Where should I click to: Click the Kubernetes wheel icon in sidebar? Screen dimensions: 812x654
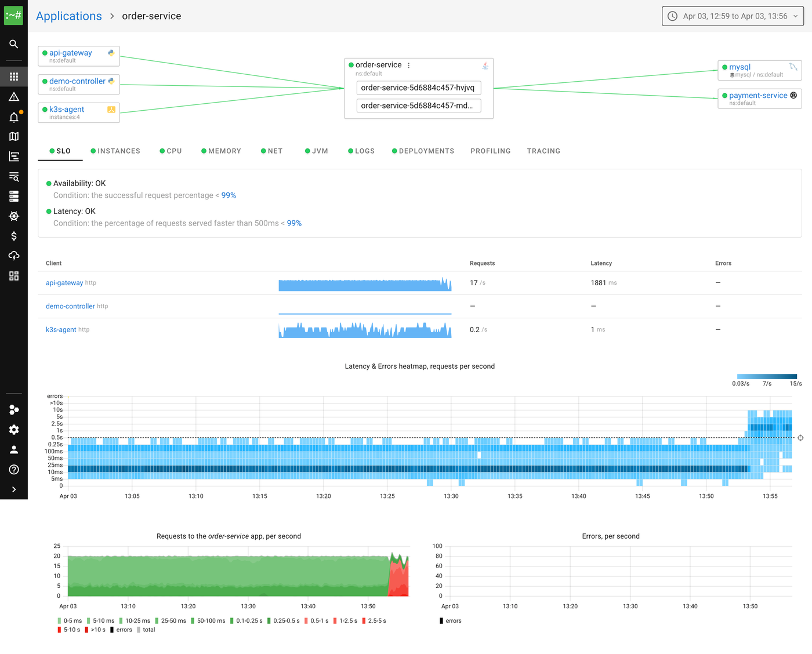click(14, 216)
